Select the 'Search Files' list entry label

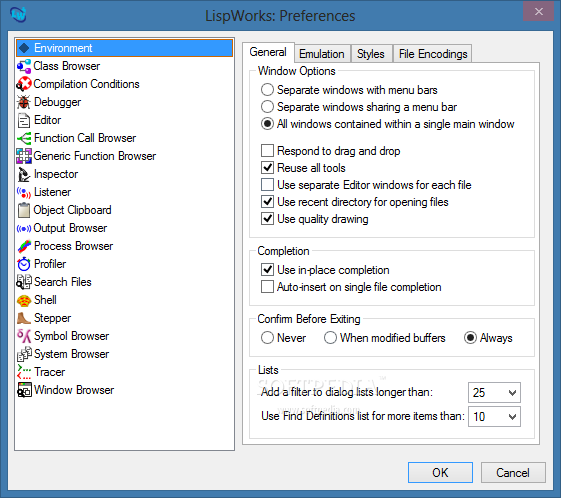click(63, 282)
